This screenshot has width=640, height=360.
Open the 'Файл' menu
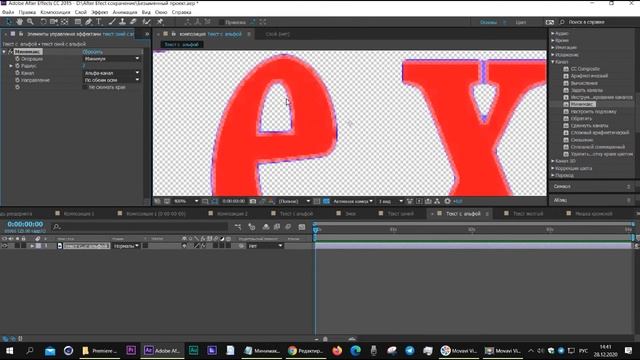coord(8,12)
